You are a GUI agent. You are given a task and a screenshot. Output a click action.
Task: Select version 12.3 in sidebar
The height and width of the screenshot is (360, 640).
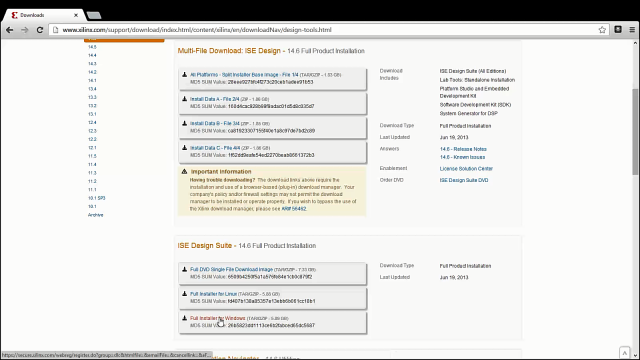coord(92,131)
